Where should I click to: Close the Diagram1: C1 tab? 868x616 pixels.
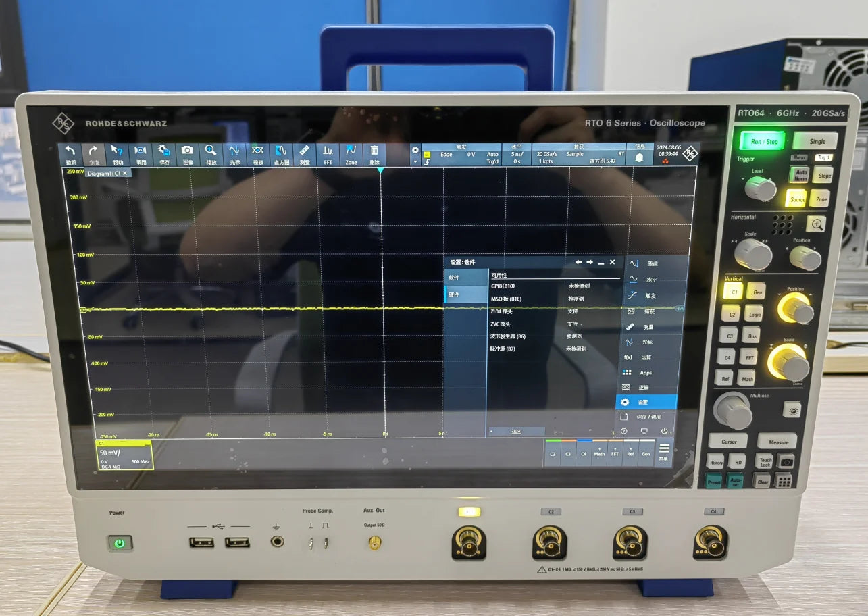coord(124,173)
